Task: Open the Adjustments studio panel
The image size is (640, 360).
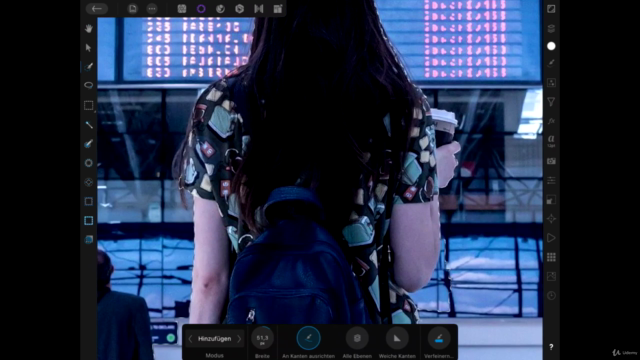Action: [x=551, y=83]
